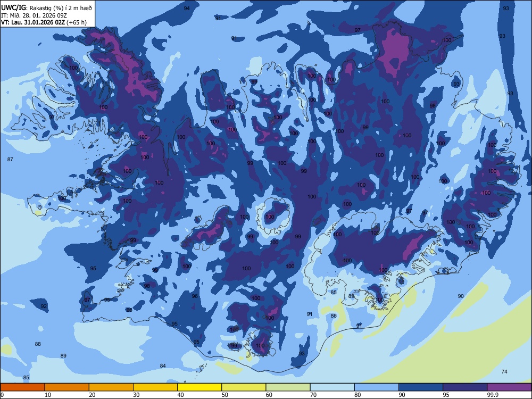Image resolution: width=532 pixels, height=399 pixels.
Task: Click the legend tick label '95'
Action: click(x=446, y=395)
